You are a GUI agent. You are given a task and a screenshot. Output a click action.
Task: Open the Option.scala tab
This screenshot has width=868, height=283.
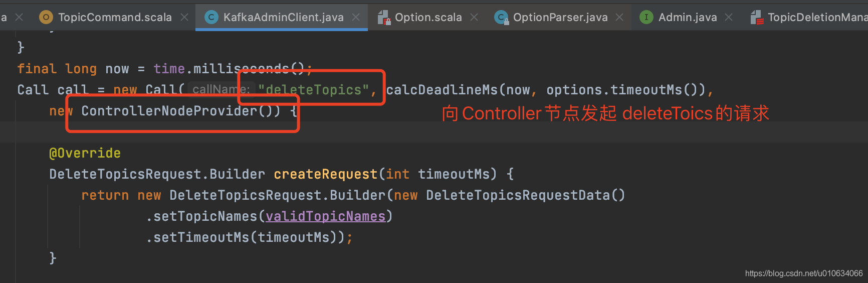[x=428, y=17]
